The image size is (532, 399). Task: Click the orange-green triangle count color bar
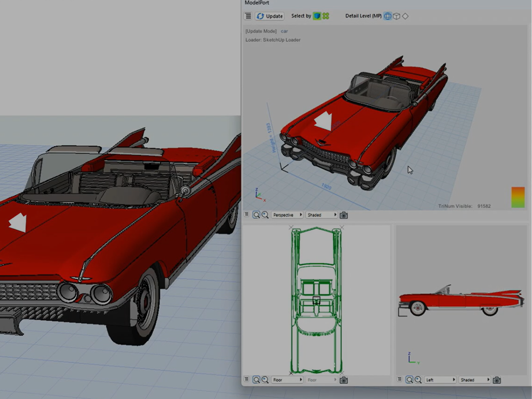point(518,197)
